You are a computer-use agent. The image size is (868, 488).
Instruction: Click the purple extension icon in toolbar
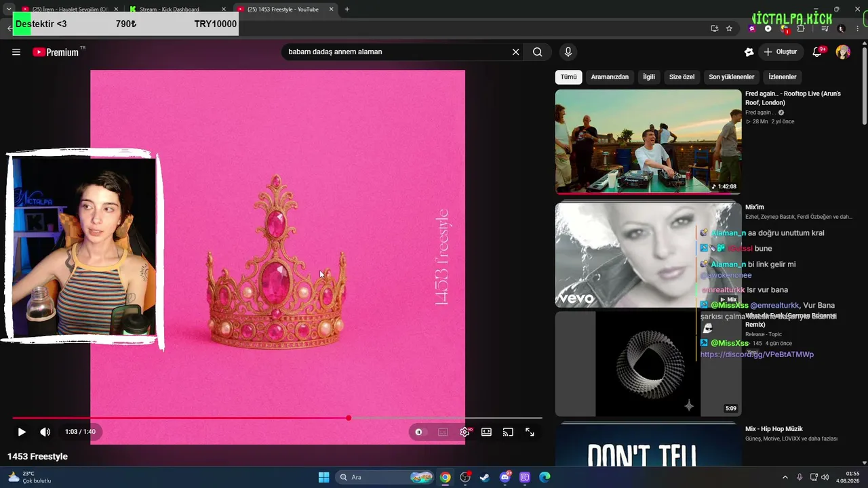tap(751, 28)
